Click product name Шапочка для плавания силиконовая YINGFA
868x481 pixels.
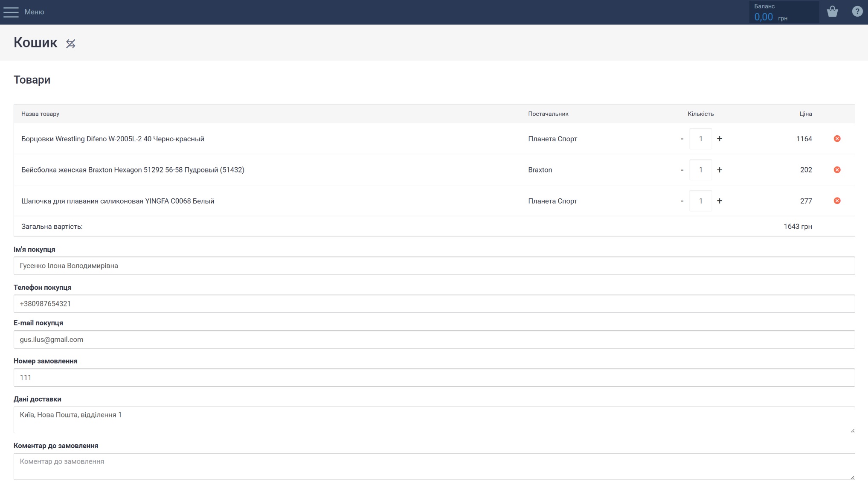click(118, 201)
